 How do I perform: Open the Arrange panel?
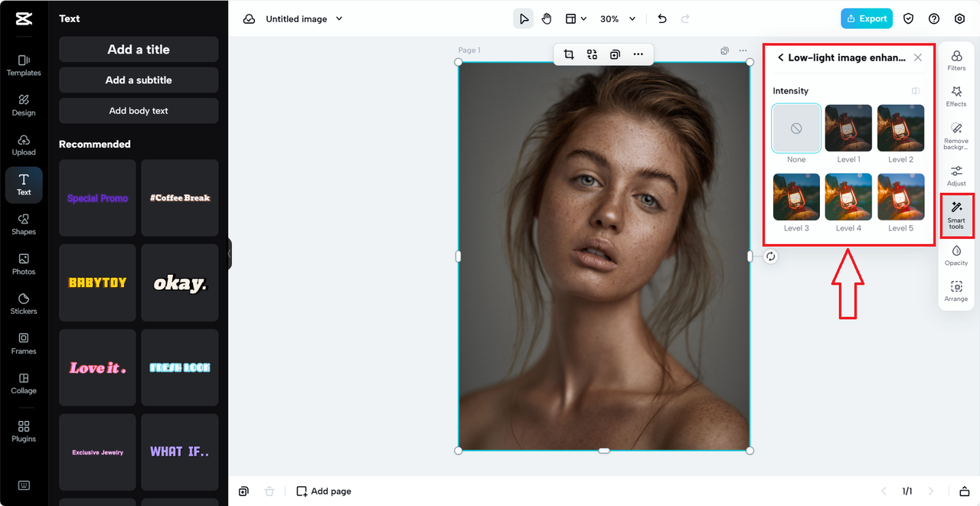[956, 291]
